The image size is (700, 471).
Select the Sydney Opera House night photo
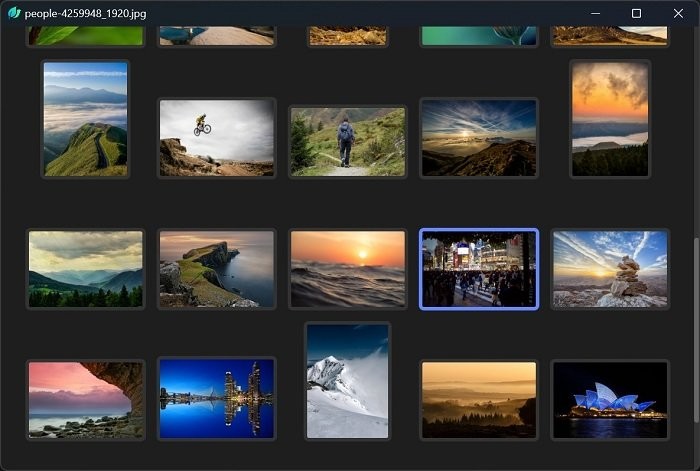(609, 400)
